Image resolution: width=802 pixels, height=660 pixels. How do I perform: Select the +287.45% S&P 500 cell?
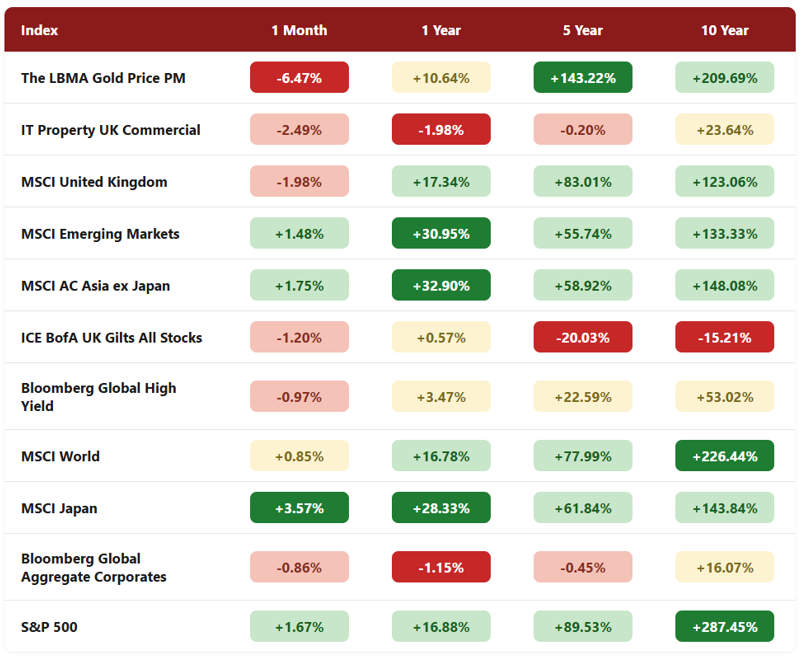pos(724,626)
